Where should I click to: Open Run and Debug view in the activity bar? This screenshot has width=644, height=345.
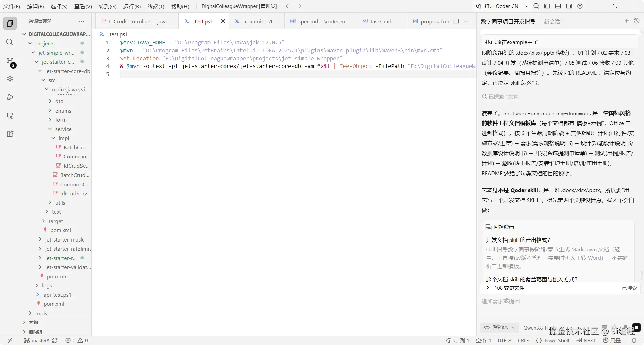click(10, 97)
